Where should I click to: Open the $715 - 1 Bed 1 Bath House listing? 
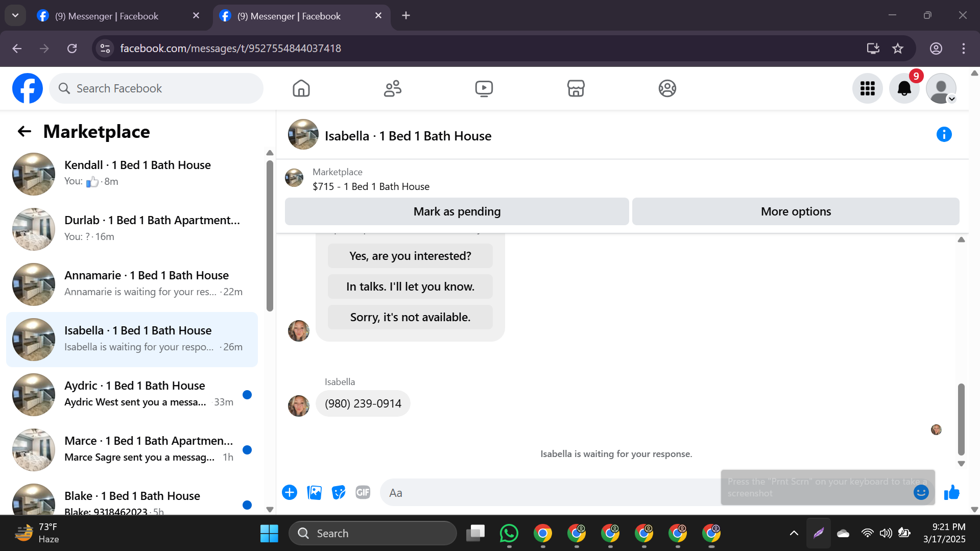(371, 186)
